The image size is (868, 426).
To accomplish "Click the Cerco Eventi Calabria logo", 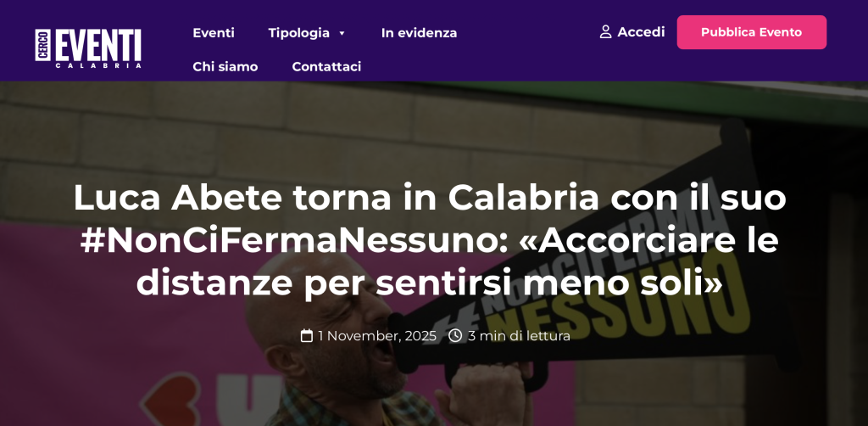I will [88, 48].
